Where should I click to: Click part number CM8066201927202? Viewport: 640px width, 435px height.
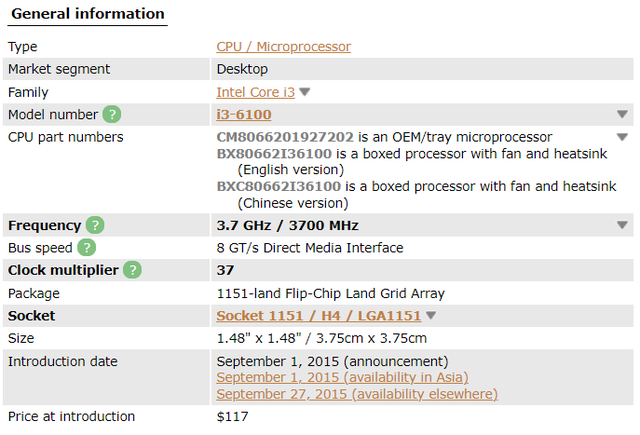[285, 137]
